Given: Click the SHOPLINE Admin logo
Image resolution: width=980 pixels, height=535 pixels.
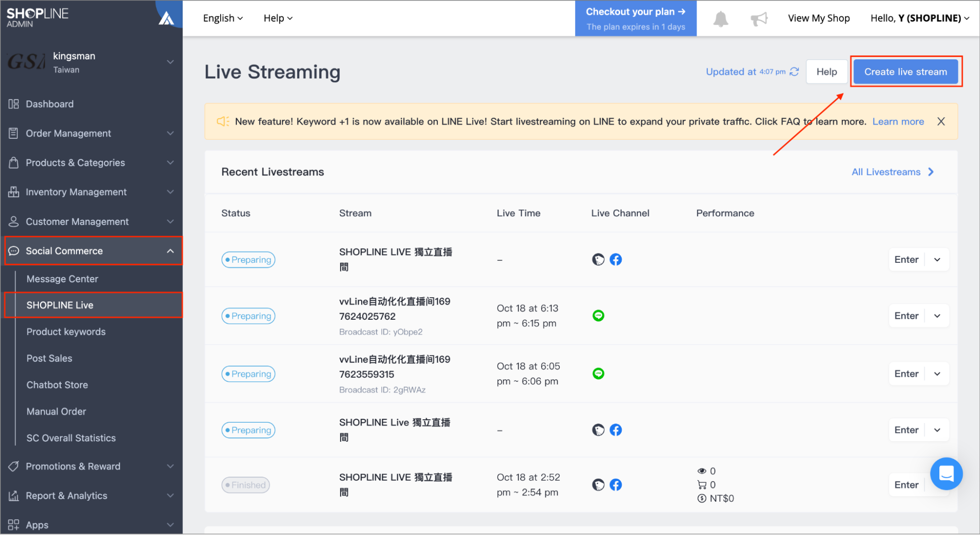Looking at the screenshot, I should pyautogui.click(x=37, y=18).
